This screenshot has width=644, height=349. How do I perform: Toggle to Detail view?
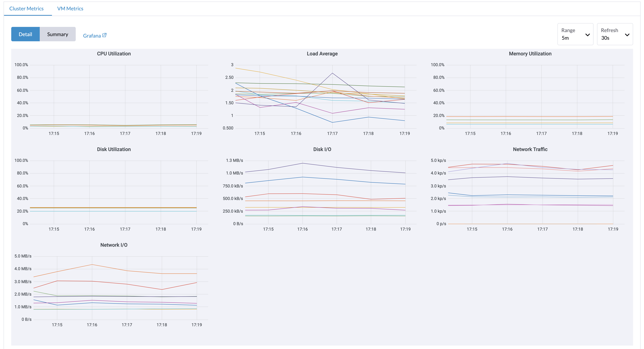click(25, 34)
